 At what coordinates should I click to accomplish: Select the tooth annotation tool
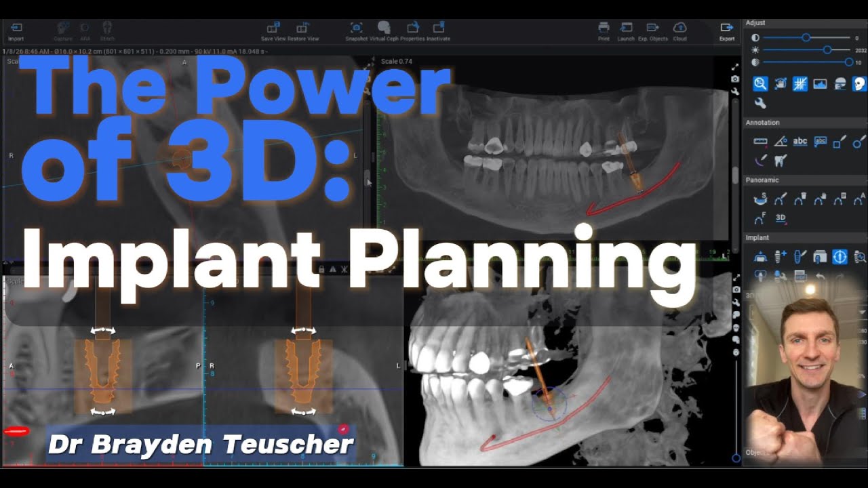coord(781,161)
